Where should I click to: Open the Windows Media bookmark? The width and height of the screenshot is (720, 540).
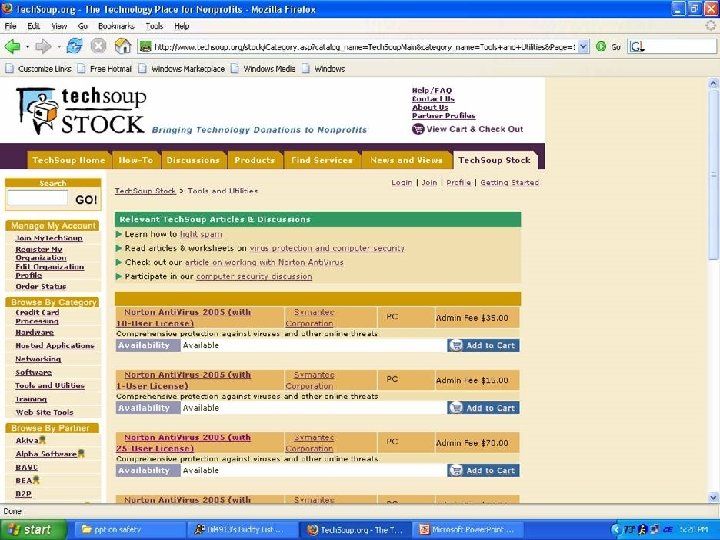(x=263, y=69)
